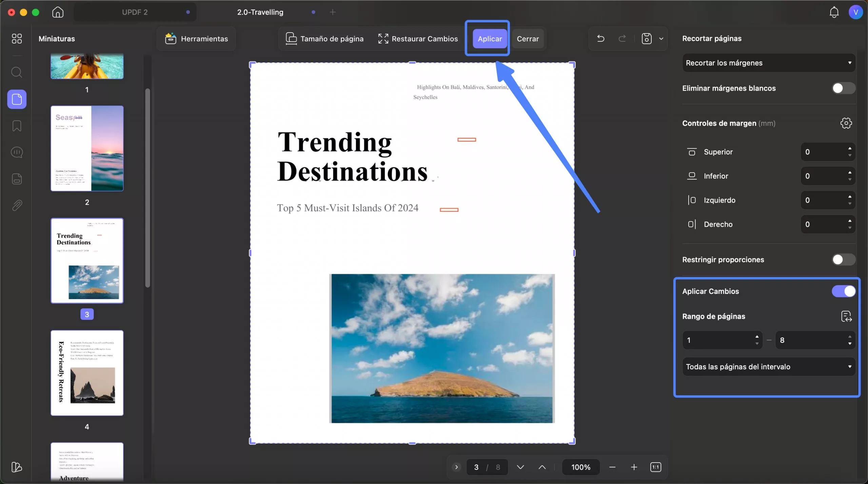Open the 100% zoom level dropdown
868x484 pixels.
(x=580, y=467)
